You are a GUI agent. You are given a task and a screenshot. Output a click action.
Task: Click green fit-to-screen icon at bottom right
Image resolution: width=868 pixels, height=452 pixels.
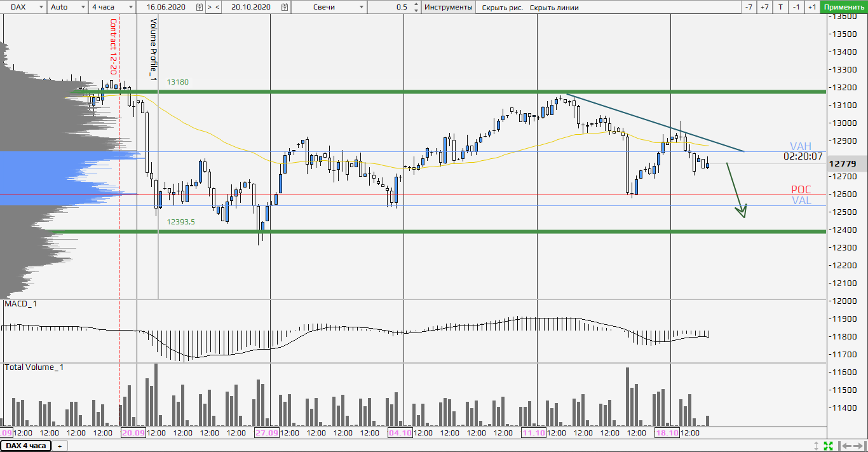pyautogui.click(x=828, y=446)
